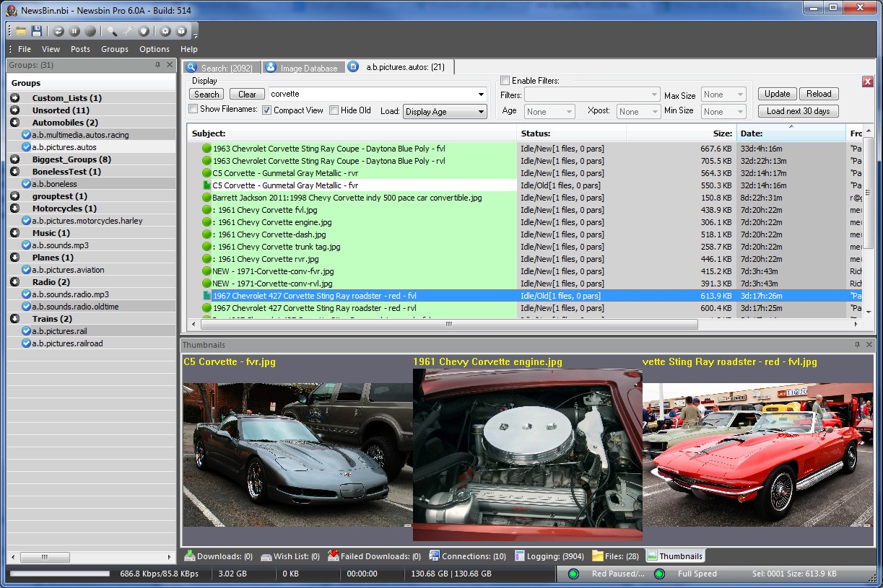The image size is (883, 588).
Task: Pin the Thumbnails panel
Action: 858,345
